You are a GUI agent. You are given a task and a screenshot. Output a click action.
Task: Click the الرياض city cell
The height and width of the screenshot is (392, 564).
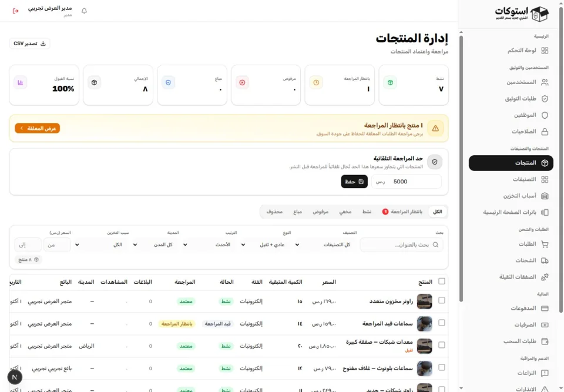pyautogui.click(x=86, y=346)
